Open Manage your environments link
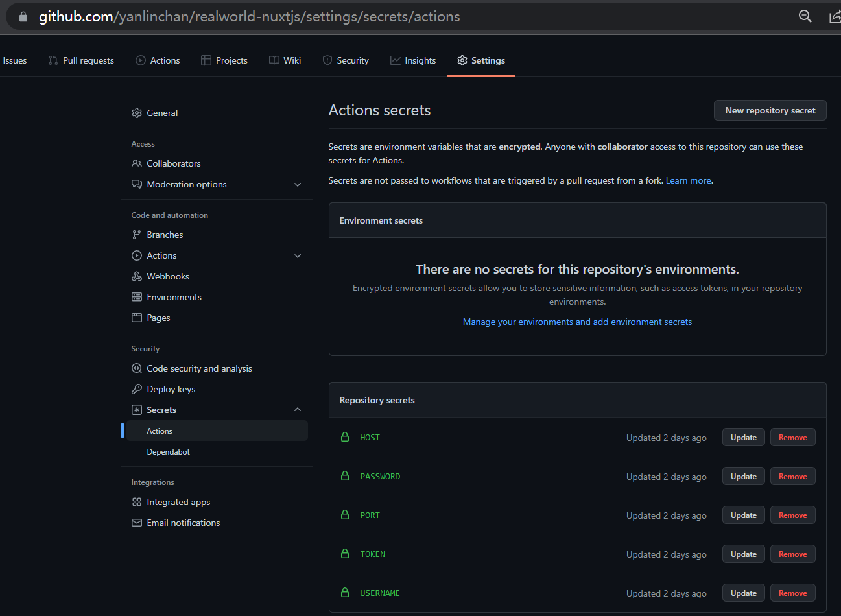841x616 pixels. tap(577, 322)
